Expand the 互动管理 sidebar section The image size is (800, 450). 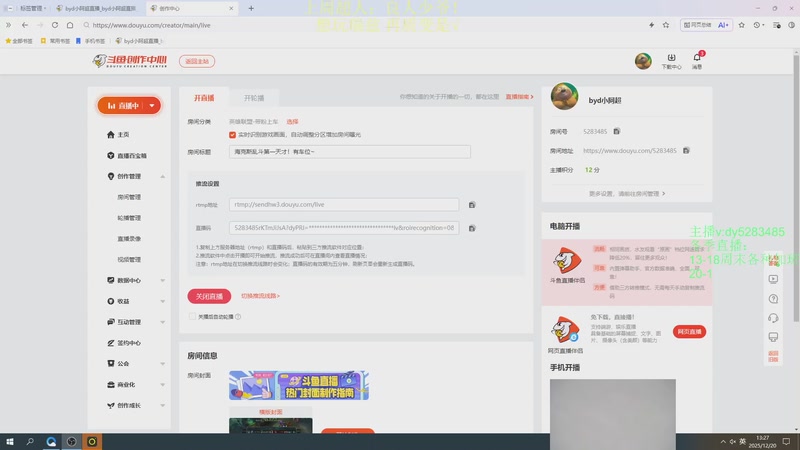point(163,322)
